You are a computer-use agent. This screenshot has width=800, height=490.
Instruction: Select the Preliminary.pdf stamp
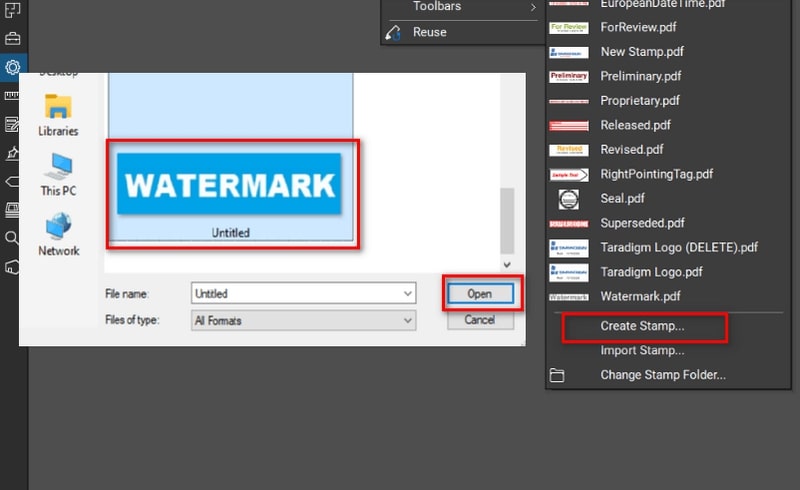(x=640, y=76)
